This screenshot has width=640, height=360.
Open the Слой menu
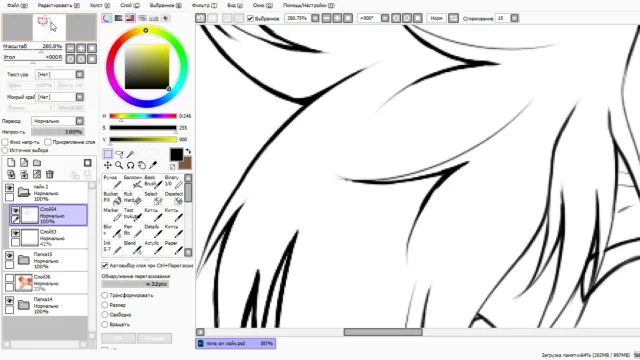(x=130, y=5)
